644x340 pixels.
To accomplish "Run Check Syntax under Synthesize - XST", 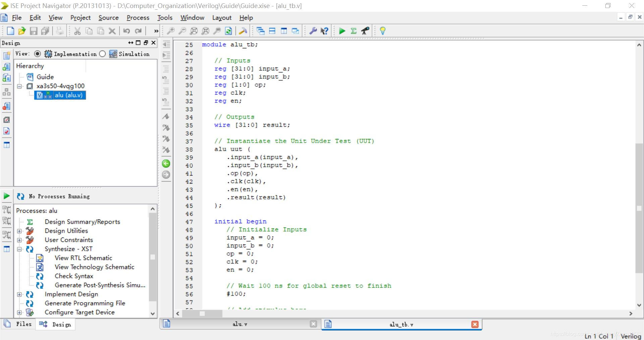I will coord(74,276).
